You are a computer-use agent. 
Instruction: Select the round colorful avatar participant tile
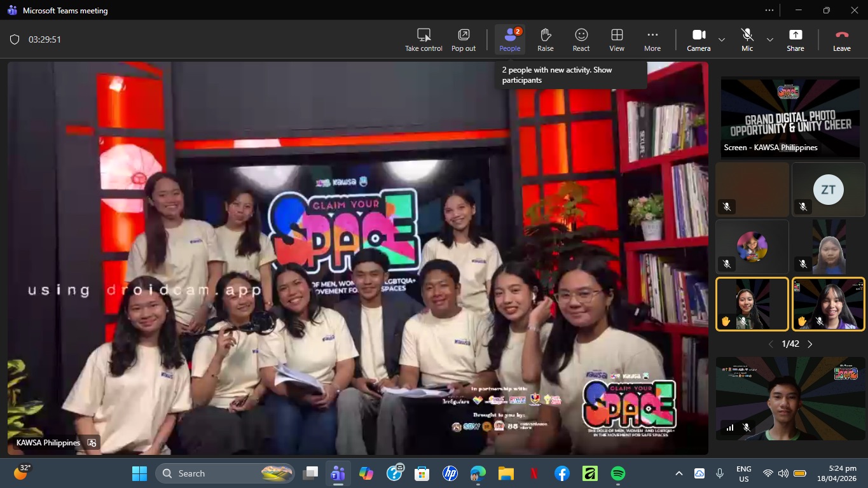(752, 247)
